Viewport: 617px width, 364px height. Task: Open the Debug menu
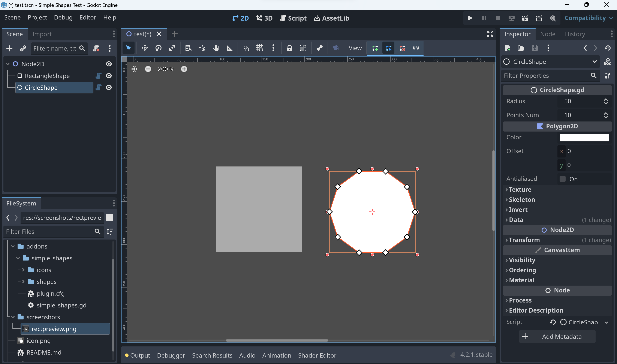coord(63,17)
